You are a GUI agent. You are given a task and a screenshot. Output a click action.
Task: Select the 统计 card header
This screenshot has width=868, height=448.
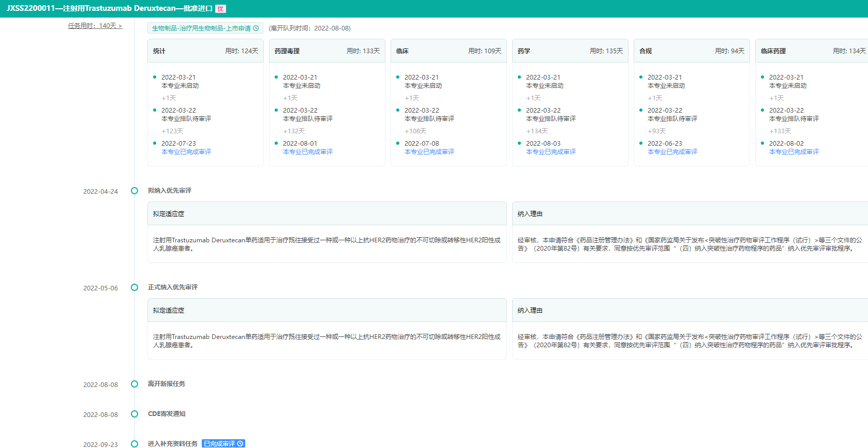click(205, 51)
